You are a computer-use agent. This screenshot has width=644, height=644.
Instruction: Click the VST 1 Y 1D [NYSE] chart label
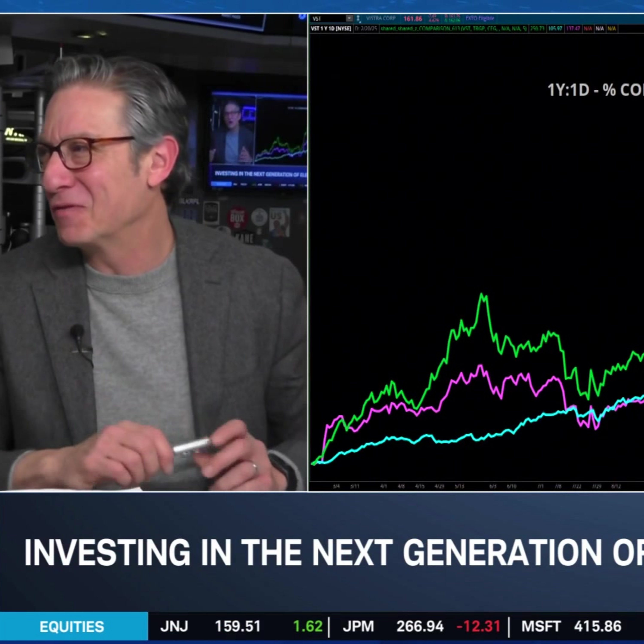(x=331, y=29)
